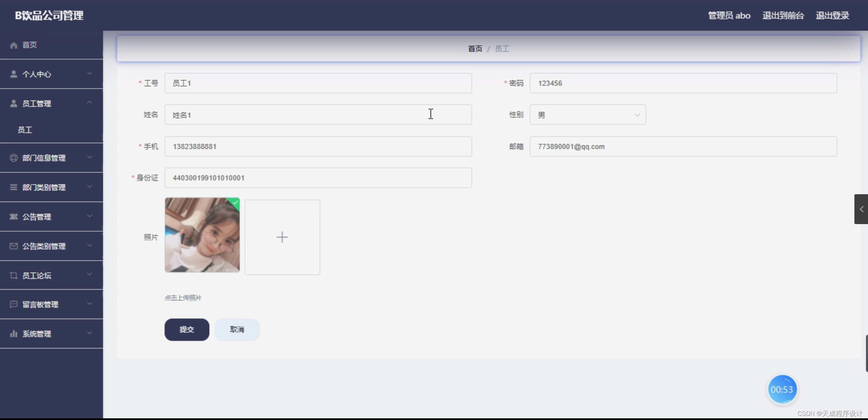Collapse the 员工管理 menu chevron
Image resolution: width=868 pixels, height=420 pixels.
(89, 103)
